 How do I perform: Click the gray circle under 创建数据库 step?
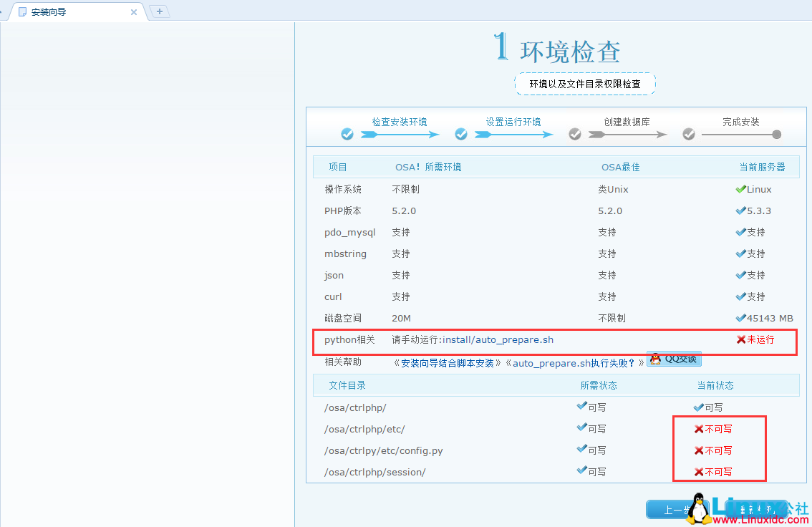pyautogui.click(x=574, y=133)
